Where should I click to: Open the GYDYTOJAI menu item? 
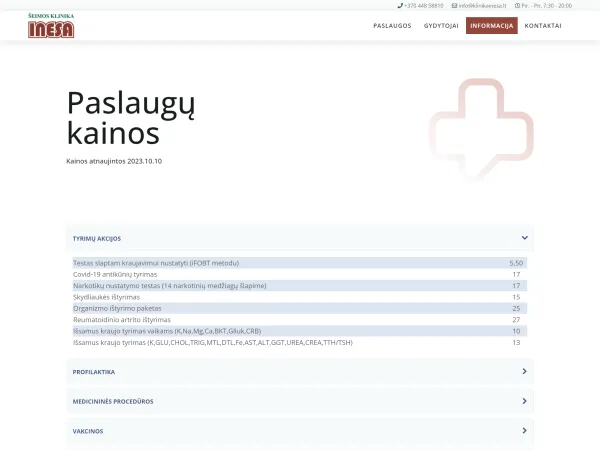click(x=441, y=26)
